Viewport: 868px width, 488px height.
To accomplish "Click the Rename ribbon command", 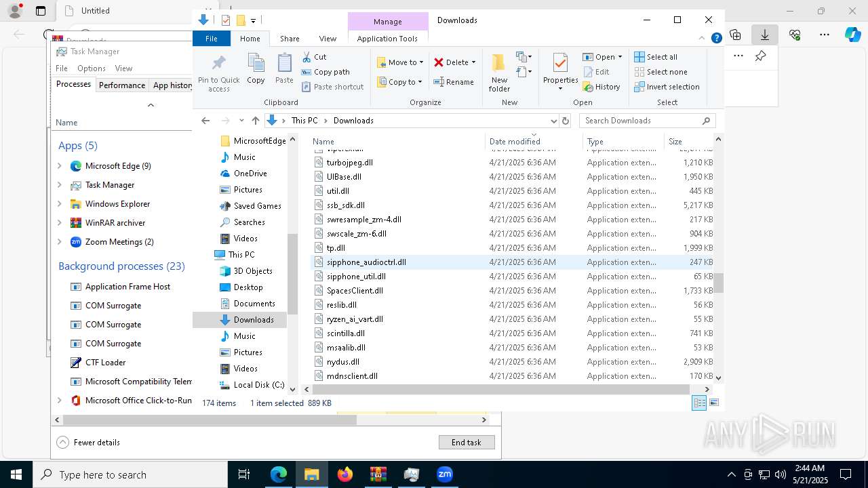I will click(x=454, y=82).
